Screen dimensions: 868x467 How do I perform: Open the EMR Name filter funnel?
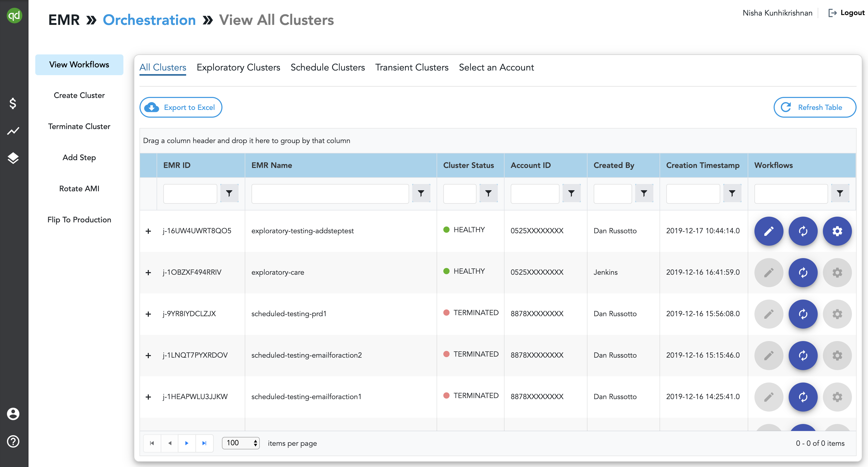[x=421, y=193]
